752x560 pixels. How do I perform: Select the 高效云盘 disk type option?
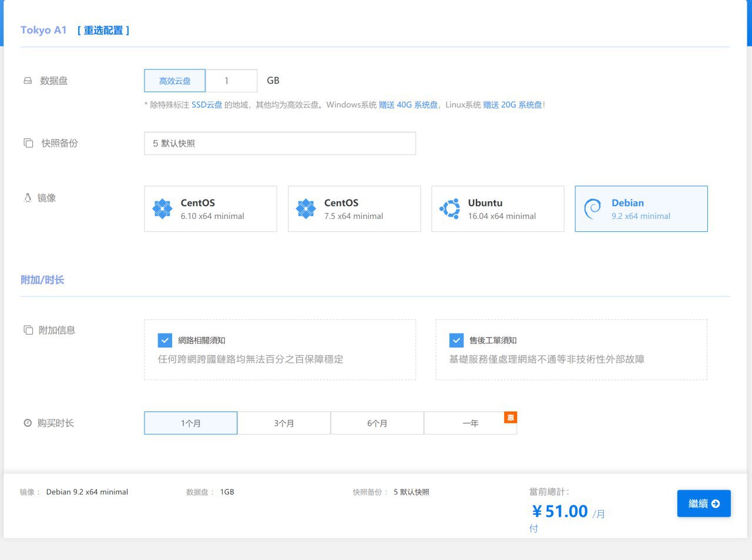tap(174, 81)
